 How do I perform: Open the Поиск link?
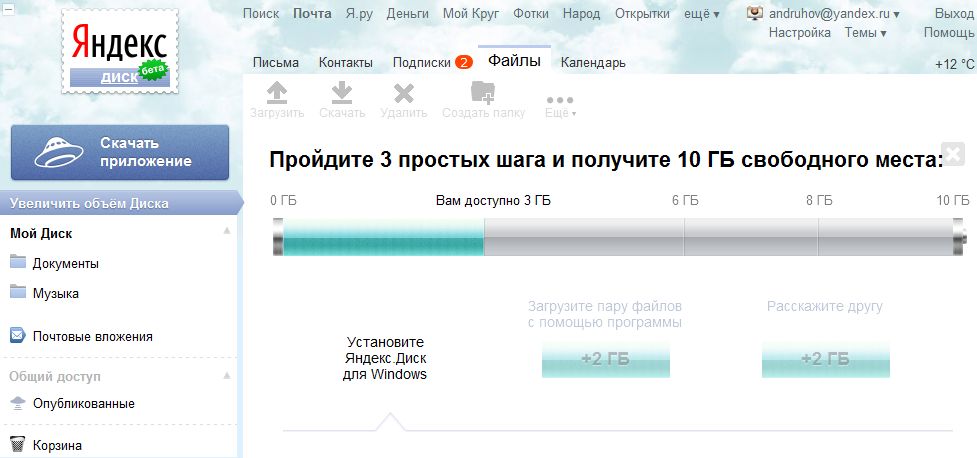point(260,14)
